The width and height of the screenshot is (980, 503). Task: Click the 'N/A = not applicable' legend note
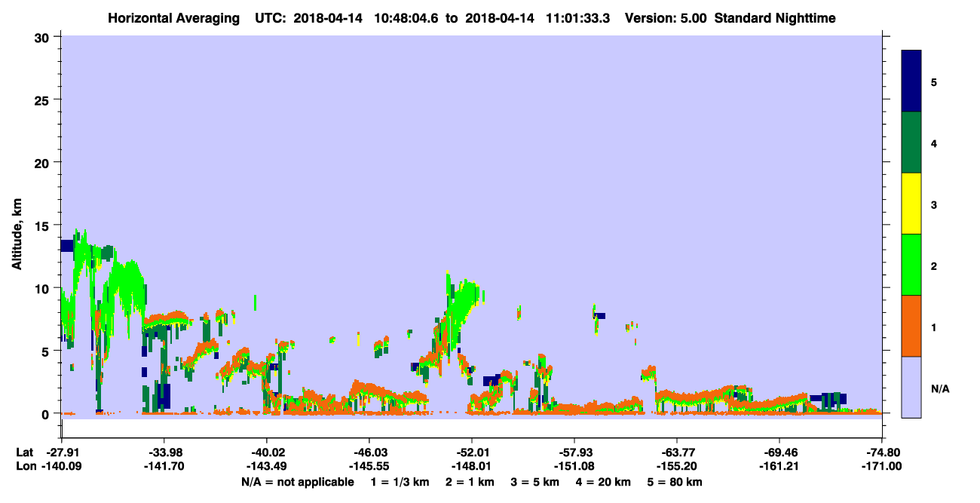[x=298, y=482]
